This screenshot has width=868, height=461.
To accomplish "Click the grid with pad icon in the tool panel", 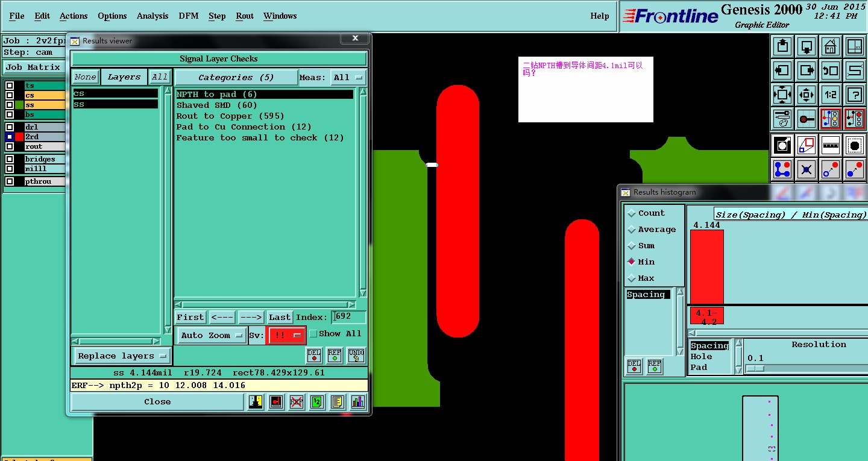I will (806, 119).
